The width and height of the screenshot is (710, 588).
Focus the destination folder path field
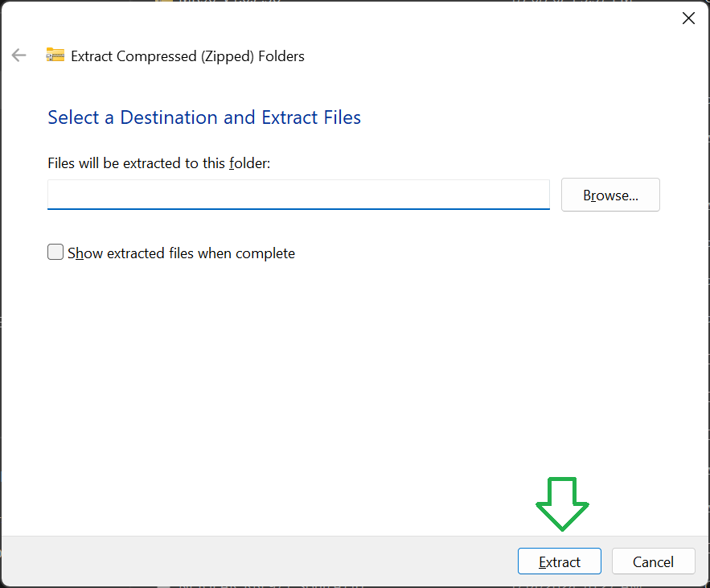pos(298,195)
